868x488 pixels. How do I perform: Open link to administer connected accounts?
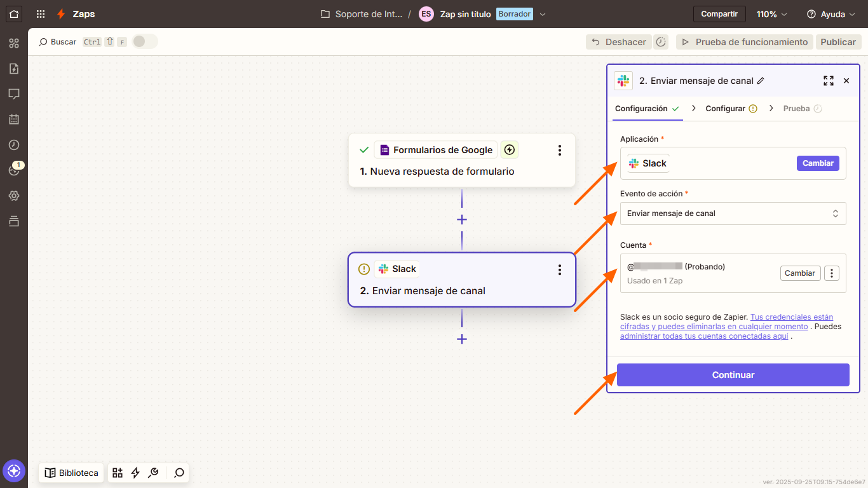pyautogui.click(x=703, y=335)
